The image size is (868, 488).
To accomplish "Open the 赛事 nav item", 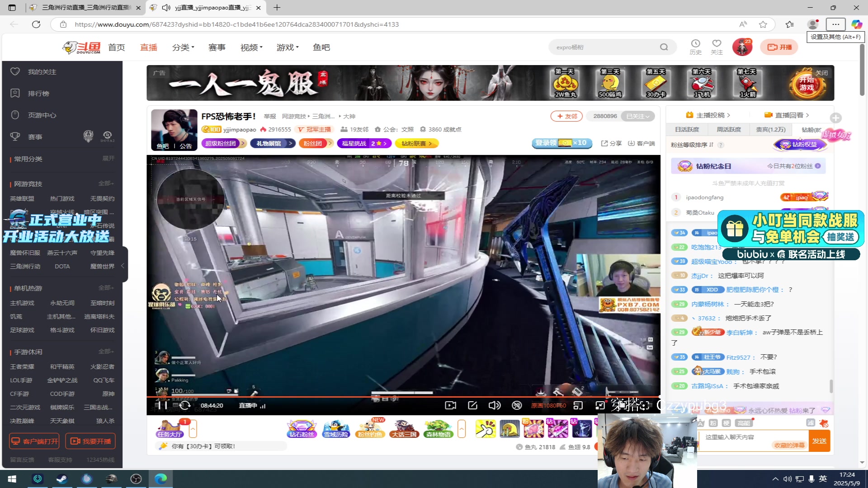I will pos(217,47).
